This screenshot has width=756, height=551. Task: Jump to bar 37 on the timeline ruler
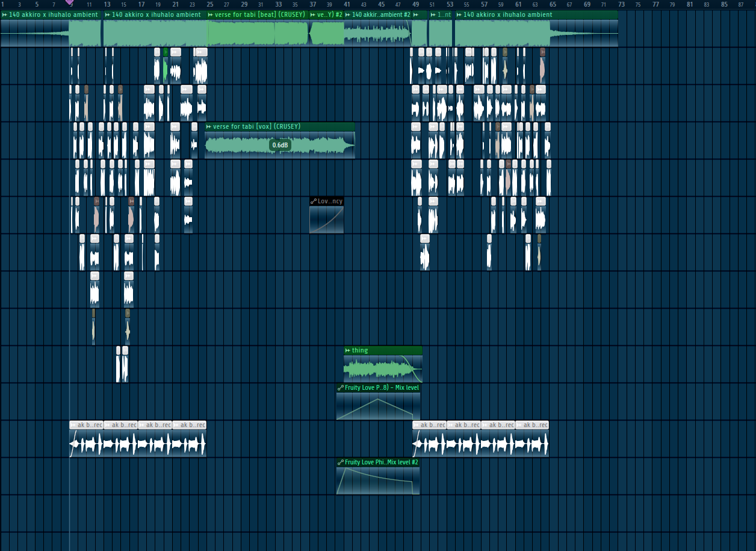313,4
